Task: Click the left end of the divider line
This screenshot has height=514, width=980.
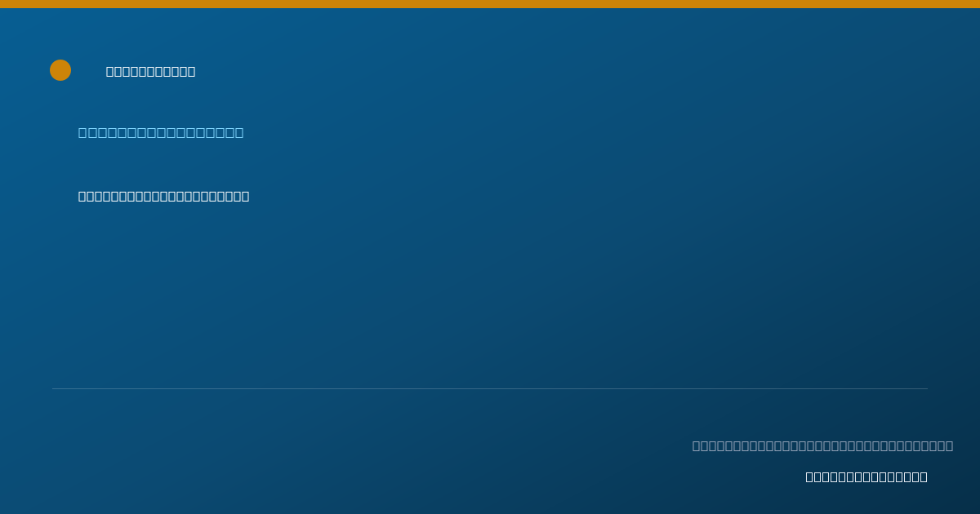Action: tap(54, 388)
